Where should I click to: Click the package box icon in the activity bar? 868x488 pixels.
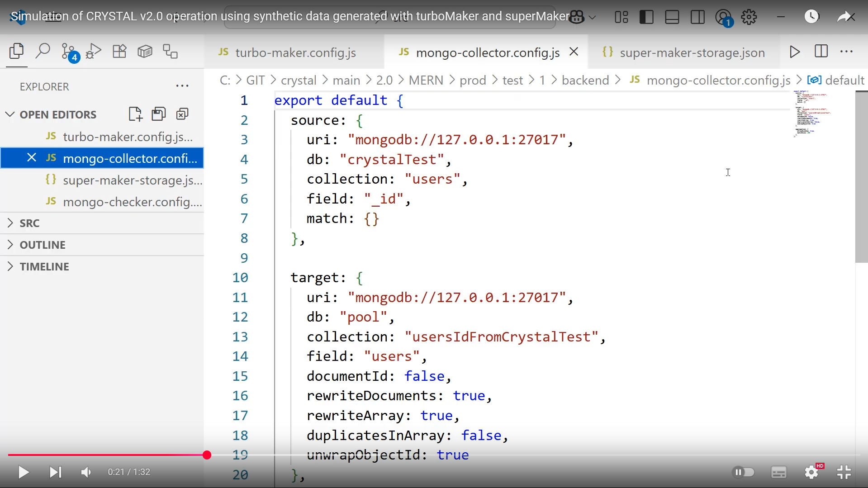[145, 51]
